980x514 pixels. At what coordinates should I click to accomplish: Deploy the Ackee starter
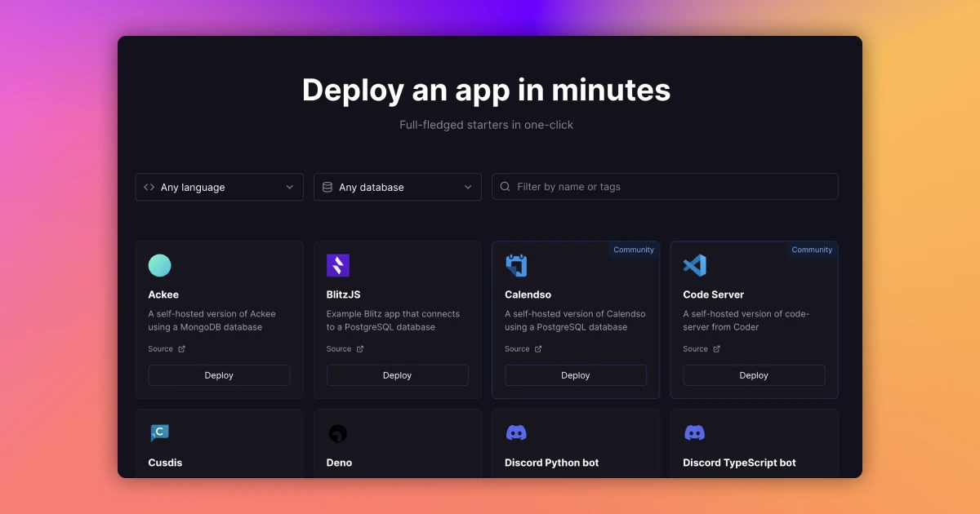point(219,375)
